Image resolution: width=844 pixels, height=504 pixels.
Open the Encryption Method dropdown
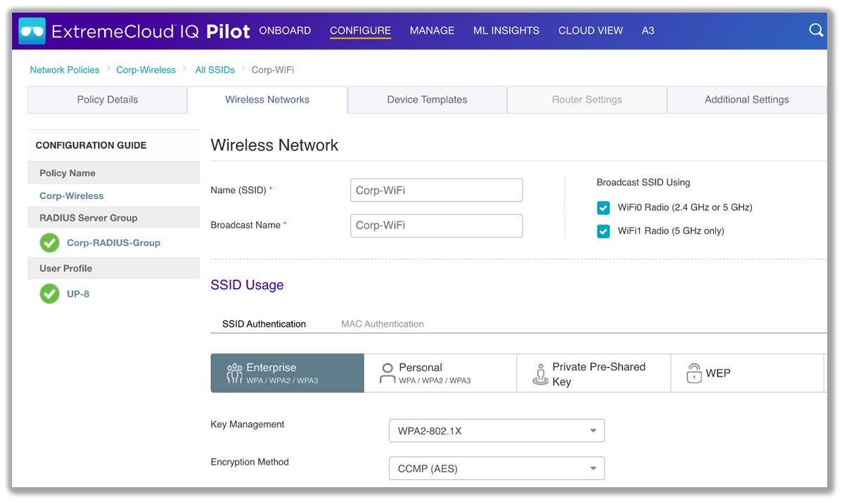[497, 468]
